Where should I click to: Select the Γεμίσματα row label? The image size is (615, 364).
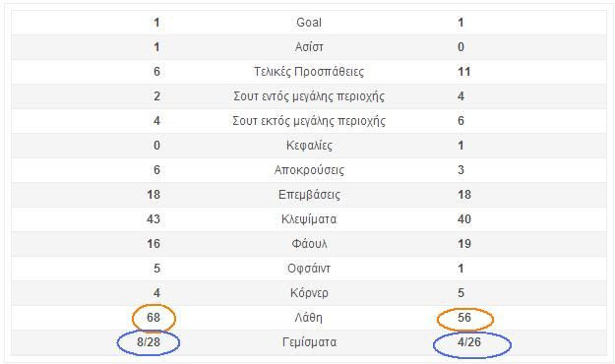coord(309,342)
